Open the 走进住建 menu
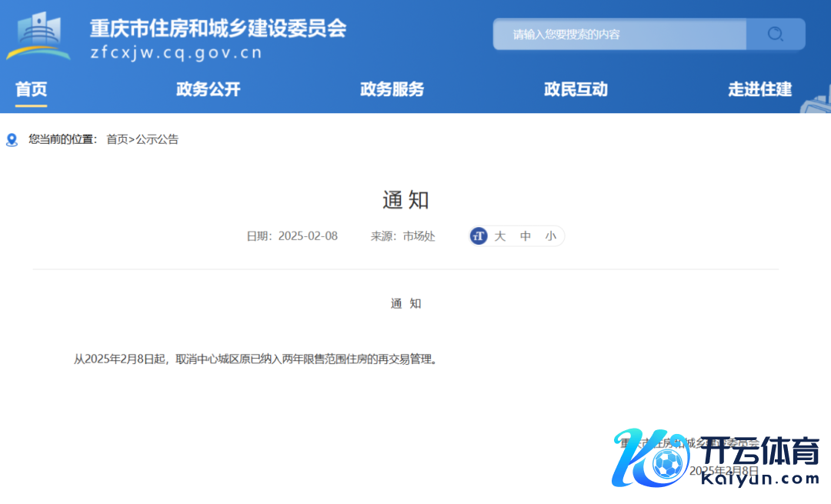Viewport: 831px width, 504px height. (759, 89)
